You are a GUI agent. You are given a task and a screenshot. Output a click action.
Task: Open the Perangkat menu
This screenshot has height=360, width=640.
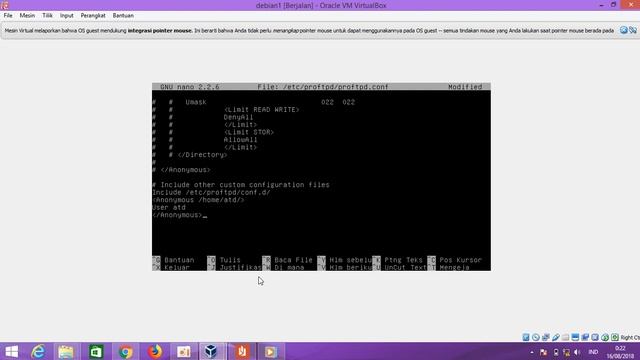click(93, 16)
